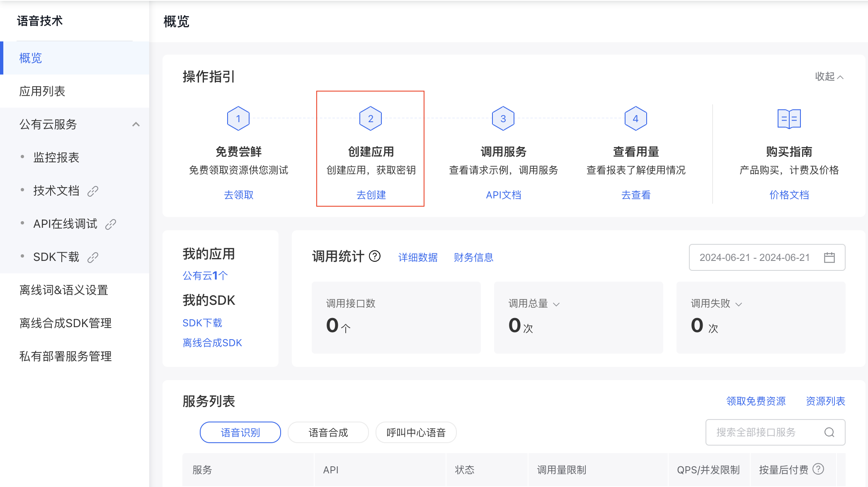Click the 去创建 link
The image size is (868, 487).
tap(371, 195)
